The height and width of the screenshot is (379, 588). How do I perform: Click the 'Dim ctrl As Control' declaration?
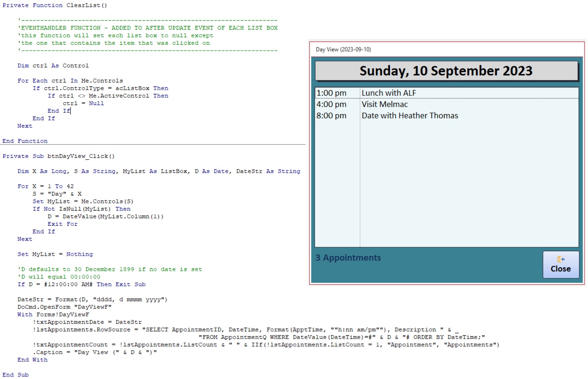coord(53,66)
